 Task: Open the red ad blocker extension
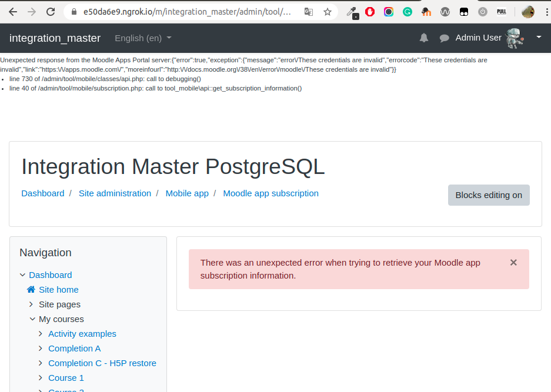click(370, 12)
